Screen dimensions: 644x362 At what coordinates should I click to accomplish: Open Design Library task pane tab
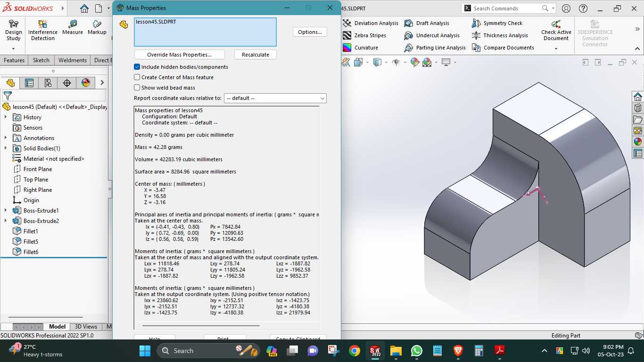point(638,108)
